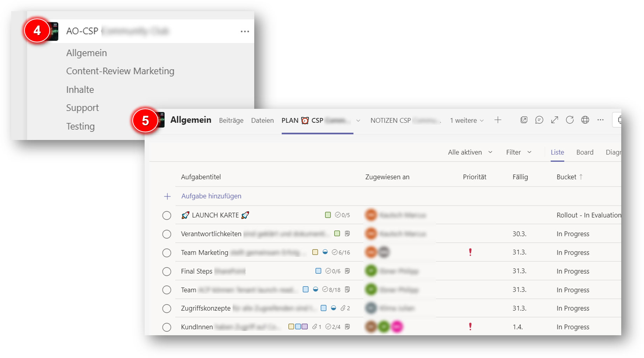Switch to the Dateien tab
644x358 pixels.
(262, 120)
